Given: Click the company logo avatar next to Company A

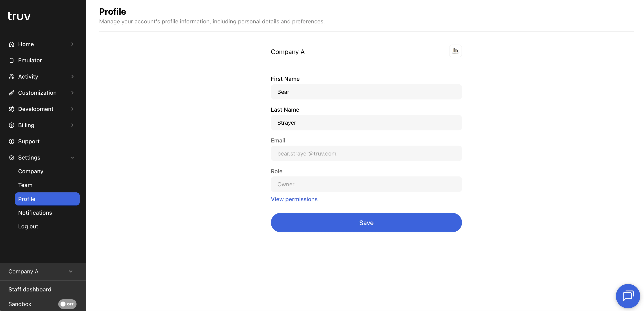Looking at the screenshot, I should [x=455, y=51].
